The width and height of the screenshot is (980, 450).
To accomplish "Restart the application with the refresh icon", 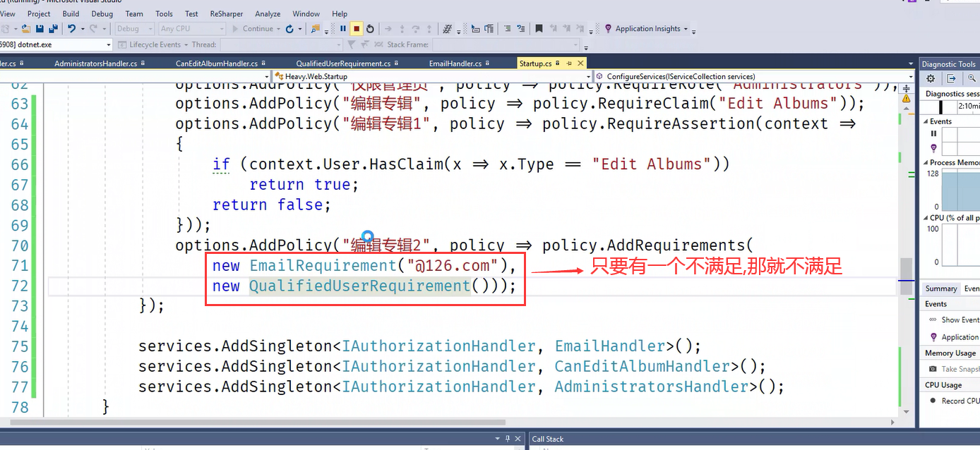I will [289, 29].
